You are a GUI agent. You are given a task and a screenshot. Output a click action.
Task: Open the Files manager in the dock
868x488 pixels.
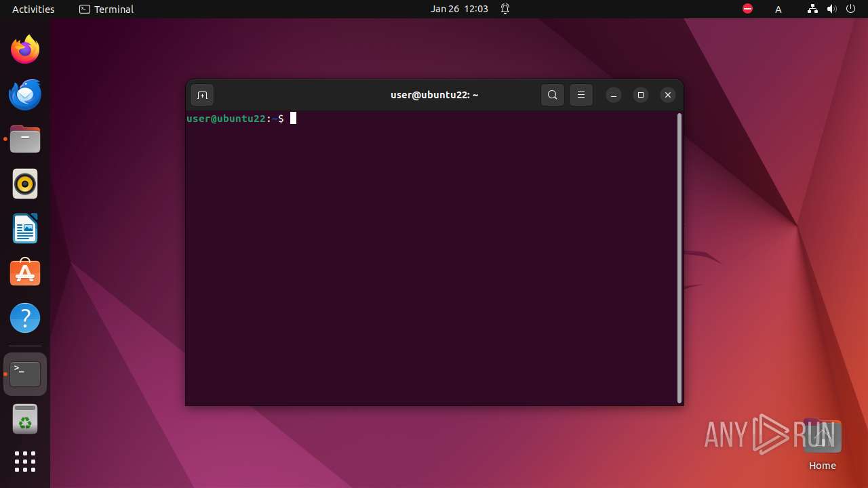click(x=25, y=139)
